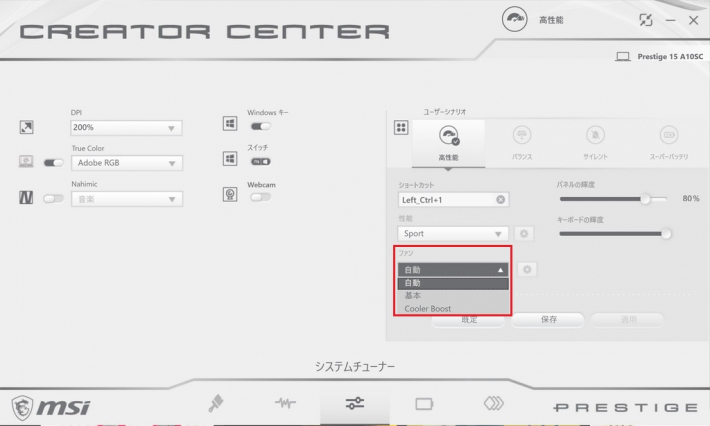Click the 既定 default button
Screen dimensions: 710x426
[468, 320]
